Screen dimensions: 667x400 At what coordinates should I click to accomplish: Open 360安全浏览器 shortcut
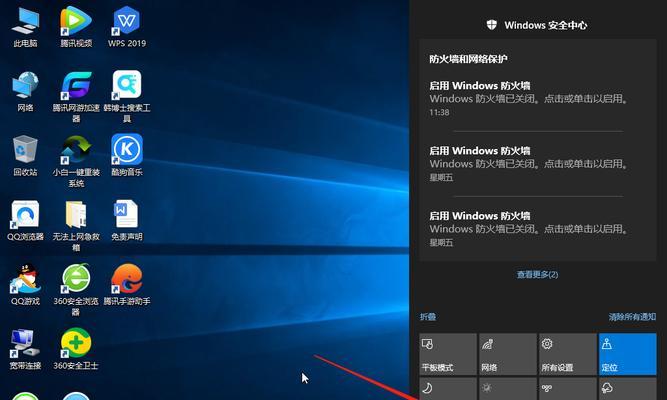click(76, 291)
